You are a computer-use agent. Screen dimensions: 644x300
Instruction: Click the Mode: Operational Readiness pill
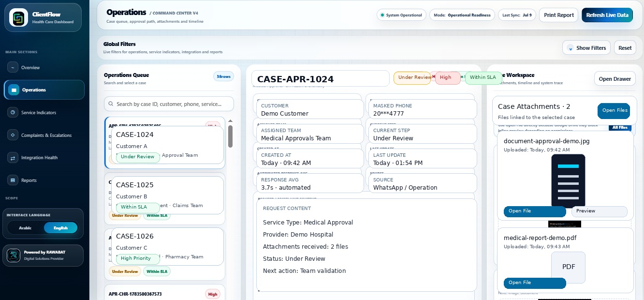(x=462, y=15)
